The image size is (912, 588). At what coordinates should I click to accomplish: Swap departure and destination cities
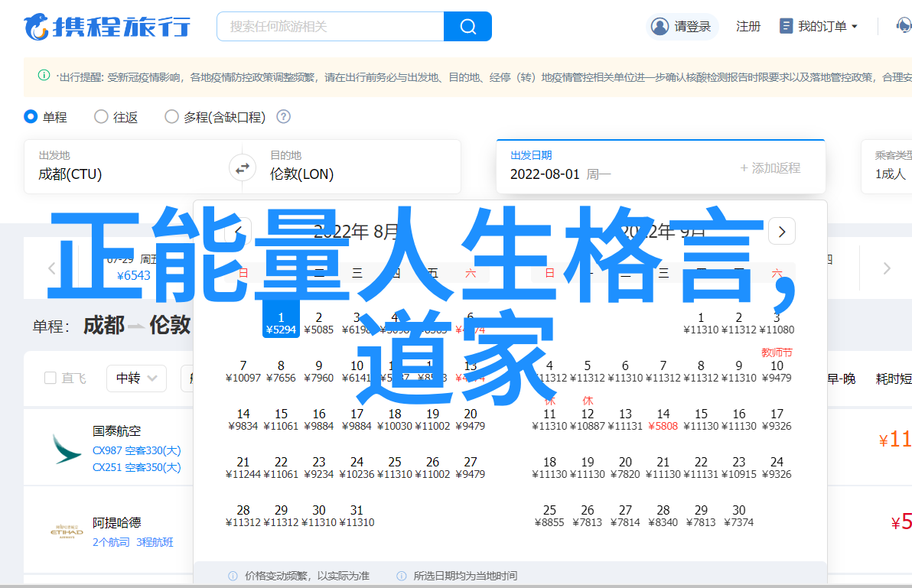click(x=243, y=167)
